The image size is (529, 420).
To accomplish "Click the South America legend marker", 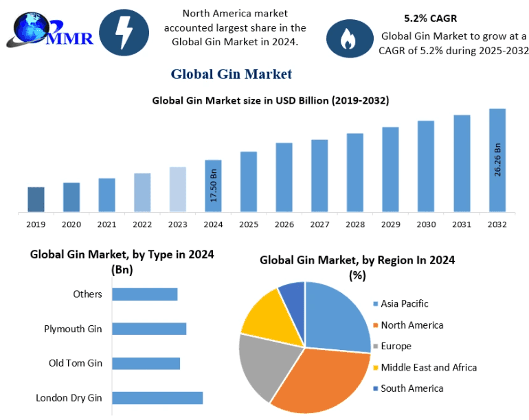I will [x=375, y=389].
